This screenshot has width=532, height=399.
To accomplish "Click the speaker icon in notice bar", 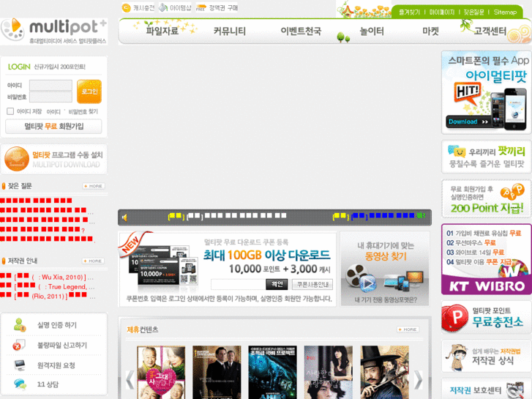I will (x=125, y=217).
